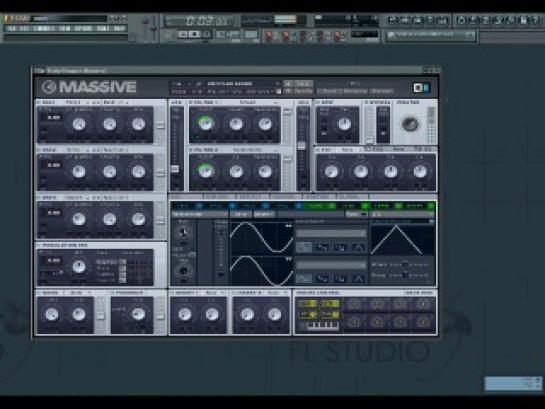Adjust the OSC2 wavetable position knob
The width and height of the screenshot is (545, 409).
(x=79, y=171)
